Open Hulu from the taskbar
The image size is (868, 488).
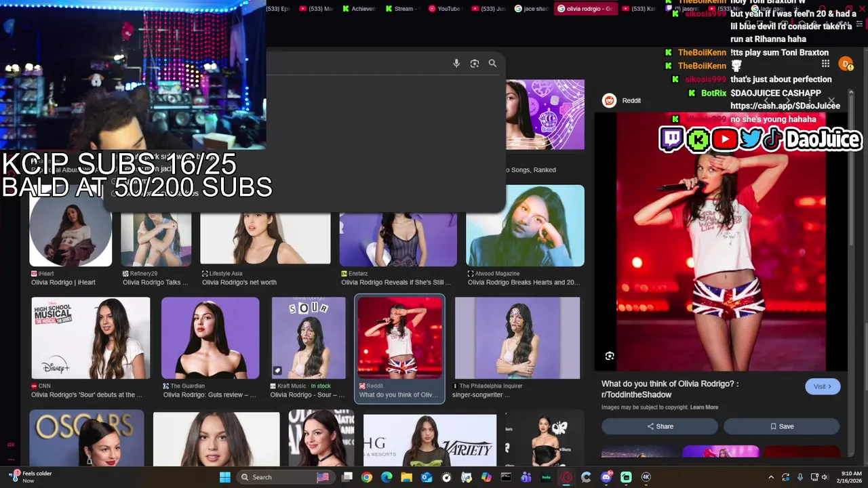coord(546,477)
